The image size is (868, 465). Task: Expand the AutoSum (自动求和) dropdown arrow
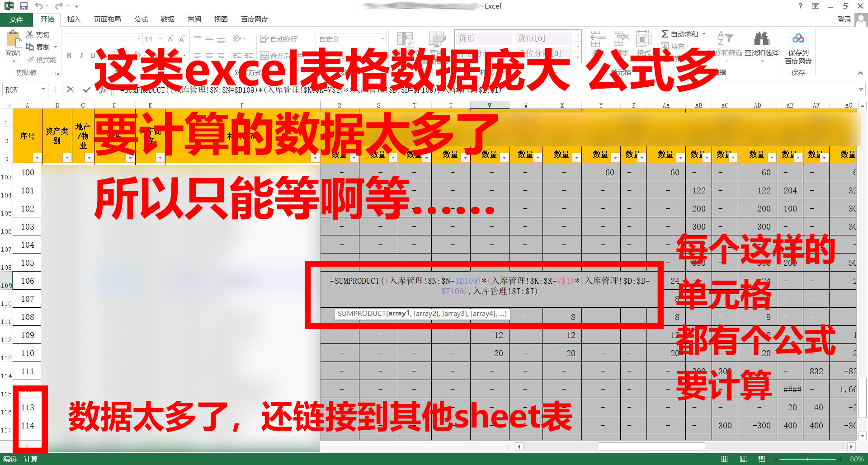(x=704, y=34)
